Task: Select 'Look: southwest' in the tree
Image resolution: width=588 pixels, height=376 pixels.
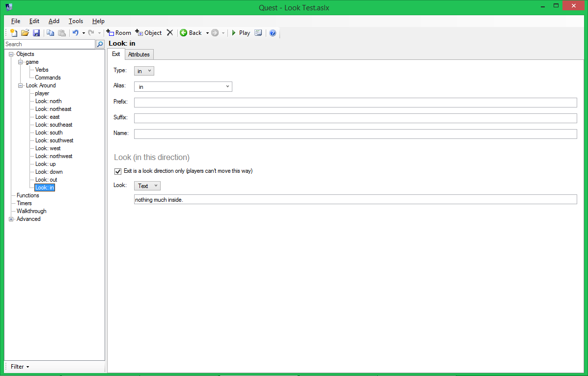Action: point(54,140)
